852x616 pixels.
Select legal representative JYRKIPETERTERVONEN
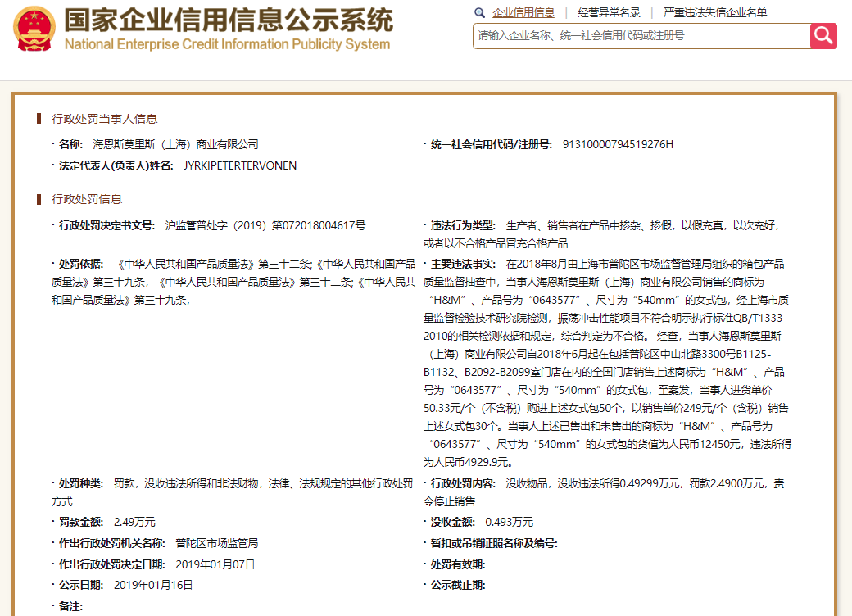tap(240, 165)
